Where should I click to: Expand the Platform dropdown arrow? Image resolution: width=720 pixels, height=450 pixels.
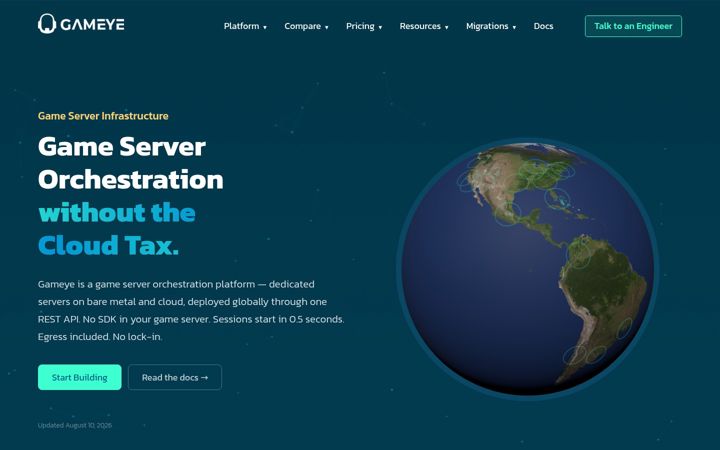[265, 28]
